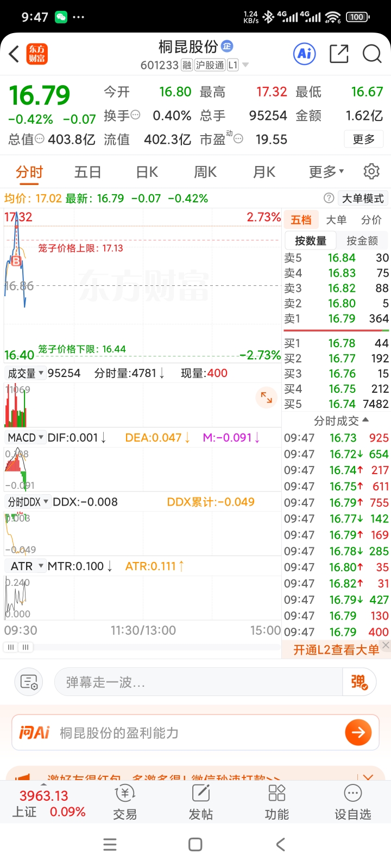
Task: Tap 卖1 price 16.79 row
Action: point(337,318)
